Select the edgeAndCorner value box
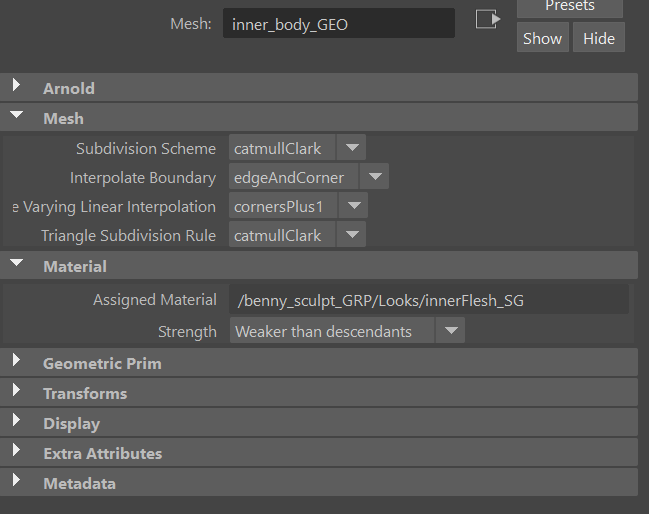The height and width of the screenshot is (514, 649). (293, 177)
